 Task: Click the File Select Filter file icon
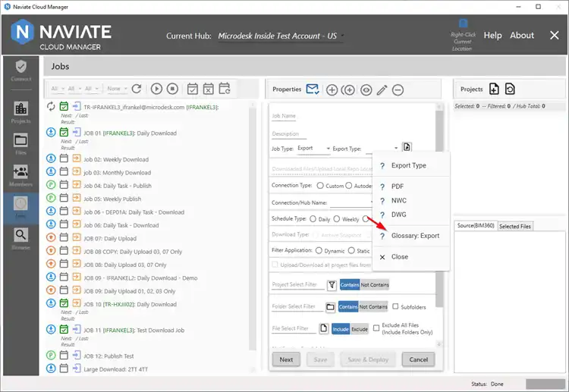tap(323, 328)
